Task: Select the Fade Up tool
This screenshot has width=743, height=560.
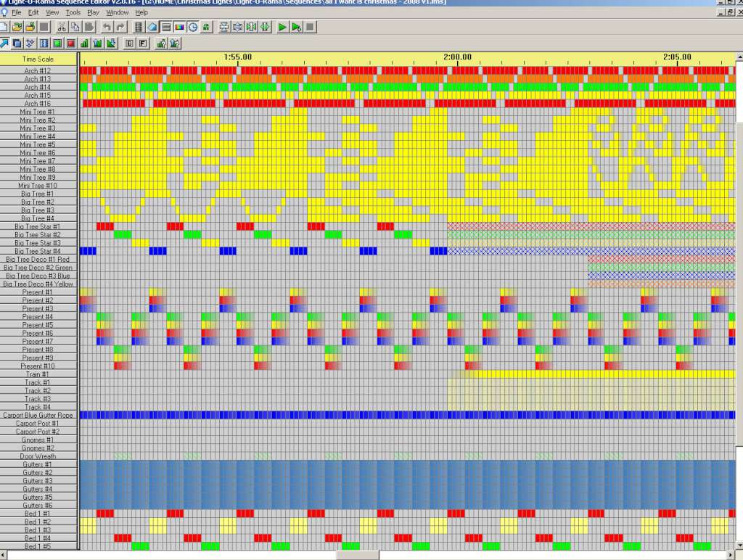Action: [98, 44]
